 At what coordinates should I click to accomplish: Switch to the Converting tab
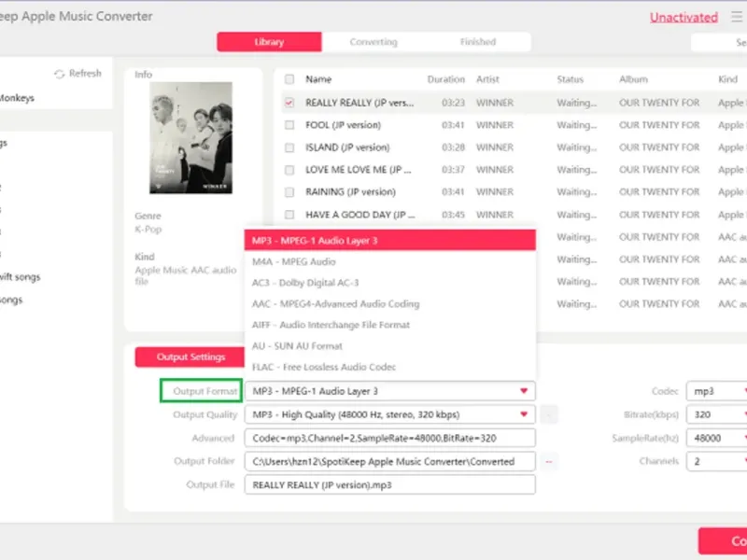coord(373,42)
